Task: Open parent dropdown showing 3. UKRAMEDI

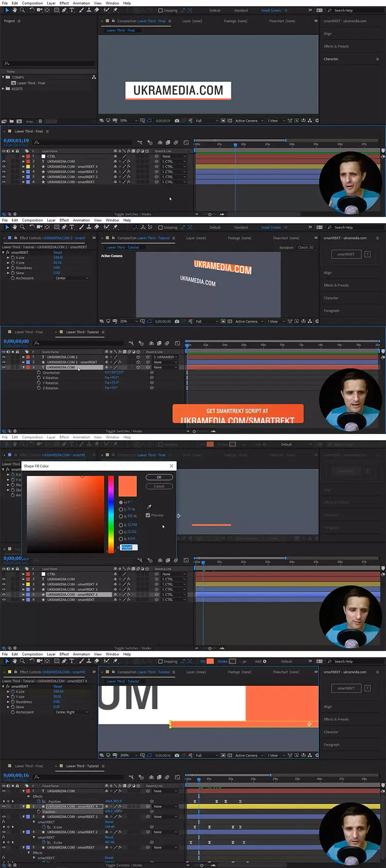Action: tap(165, 357)
